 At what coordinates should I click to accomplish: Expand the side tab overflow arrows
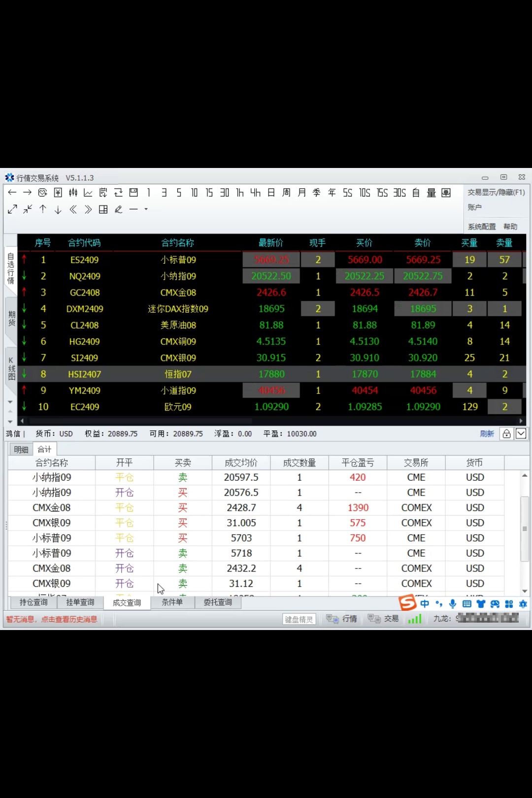(10, 412)
